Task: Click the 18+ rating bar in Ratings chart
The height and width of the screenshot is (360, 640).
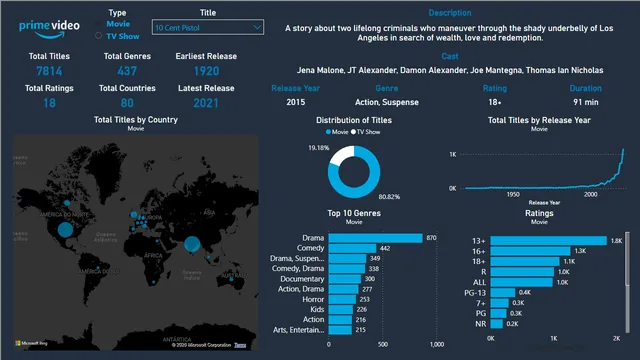Action: pyautogui.click(x=525, y=261)
